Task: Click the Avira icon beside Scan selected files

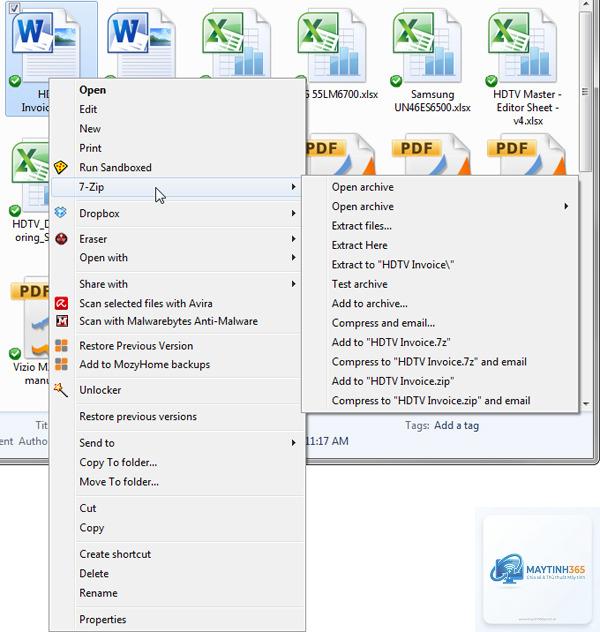Action: coord(61,303)
